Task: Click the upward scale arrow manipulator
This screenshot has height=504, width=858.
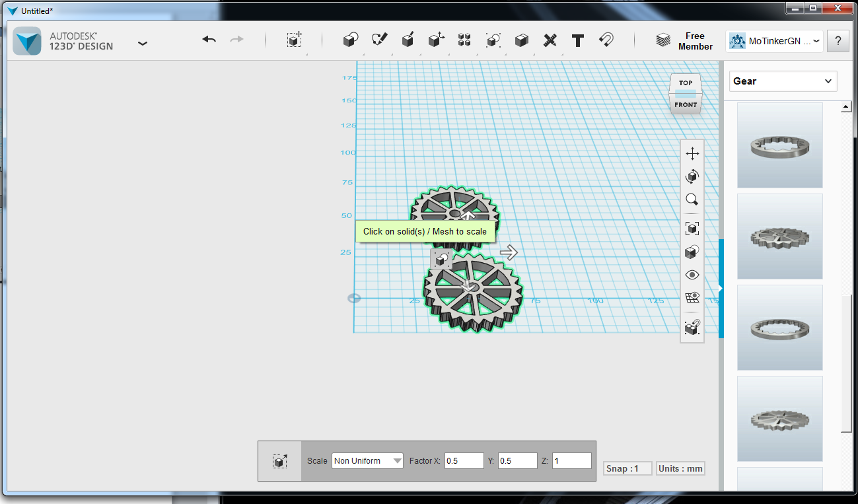Action: point(468,215)
